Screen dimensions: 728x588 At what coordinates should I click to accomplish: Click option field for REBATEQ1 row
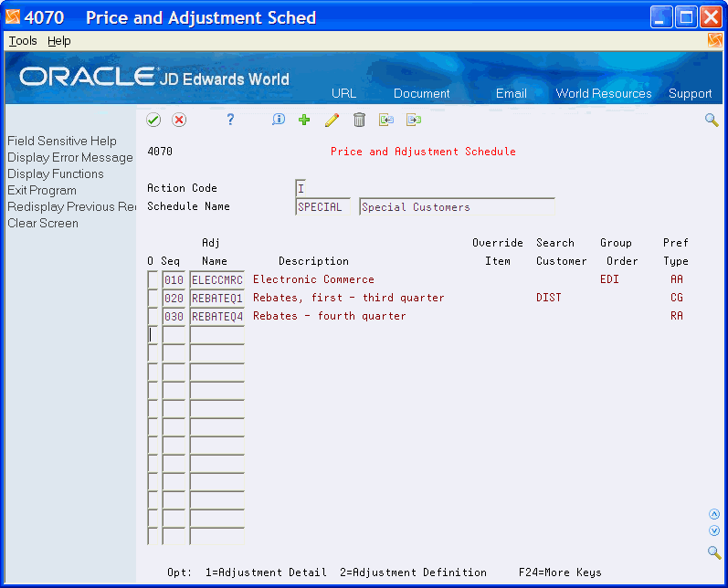pos(153,298)
